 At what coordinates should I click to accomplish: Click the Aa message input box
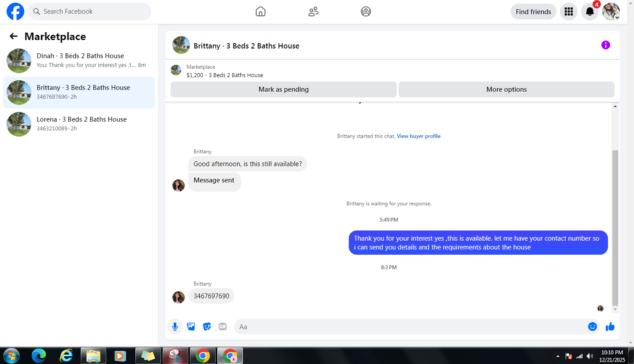tap(417, 327)
